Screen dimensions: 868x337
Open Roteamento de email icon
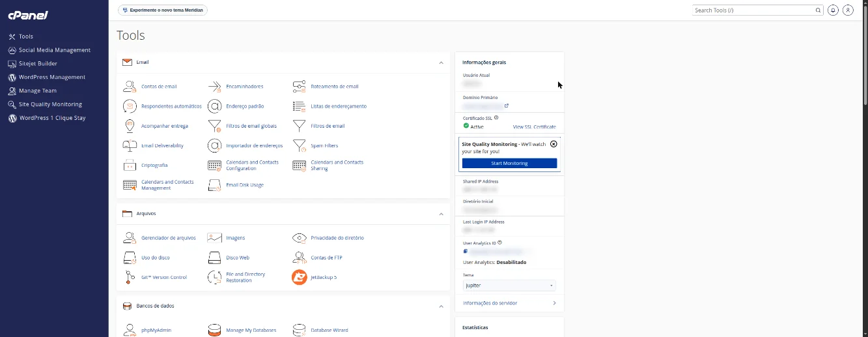[299, 86]
